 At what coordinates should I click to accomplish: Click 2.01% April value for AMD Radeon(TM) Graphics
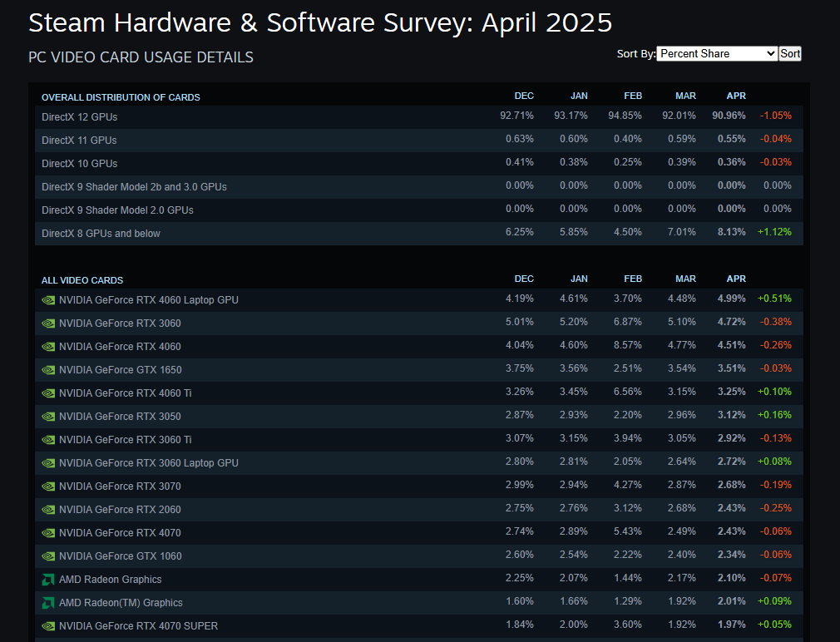pyautogui.click(x=731, y=601)
